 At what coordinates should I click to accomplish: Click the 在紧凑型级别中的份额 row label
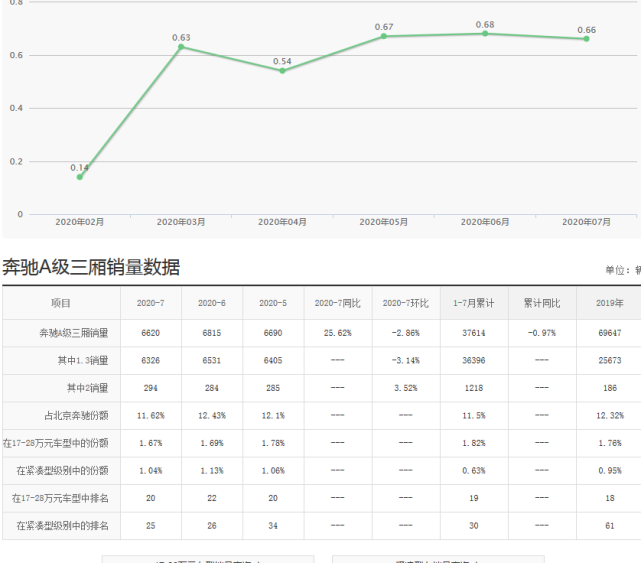(63, 471)
